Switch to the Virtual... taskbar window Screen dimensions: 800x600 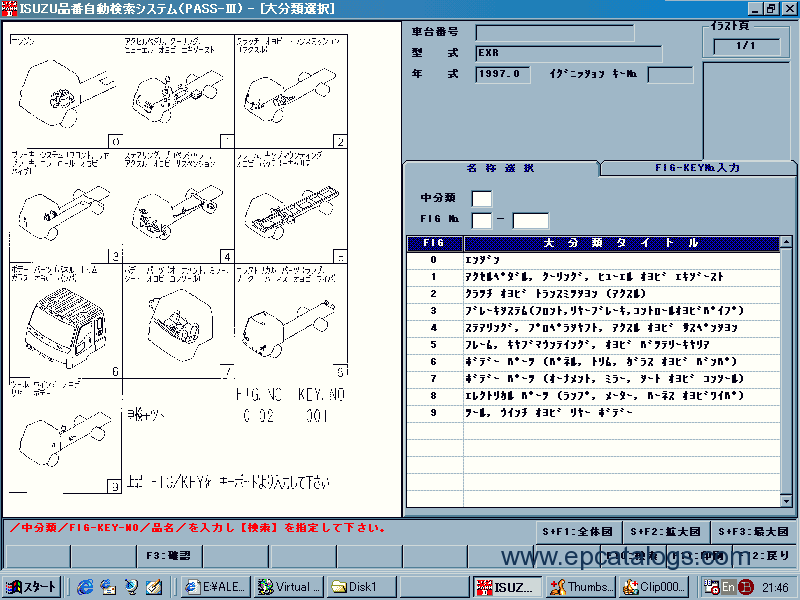point(289,587)
